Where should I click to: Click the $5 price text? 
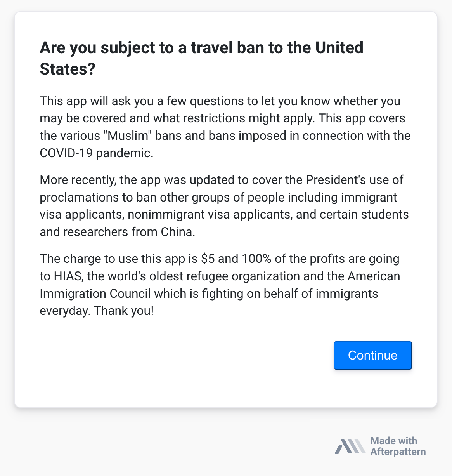pos(208,259)
